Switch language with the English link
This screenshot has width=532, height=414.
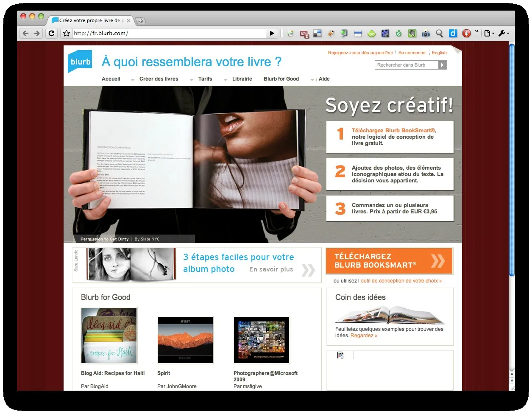click(x=439, y=53)
